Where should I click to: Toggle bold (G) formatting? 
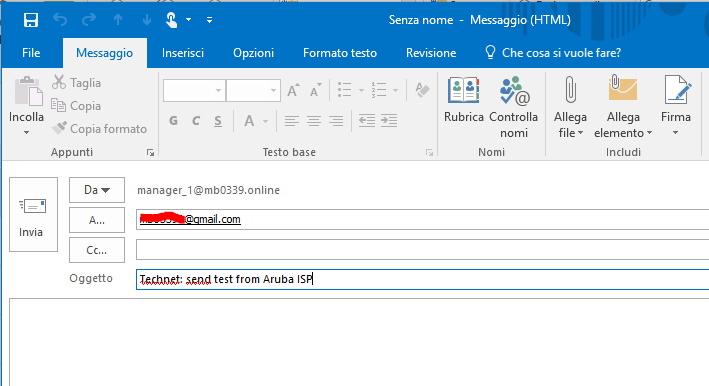point(173,121)
